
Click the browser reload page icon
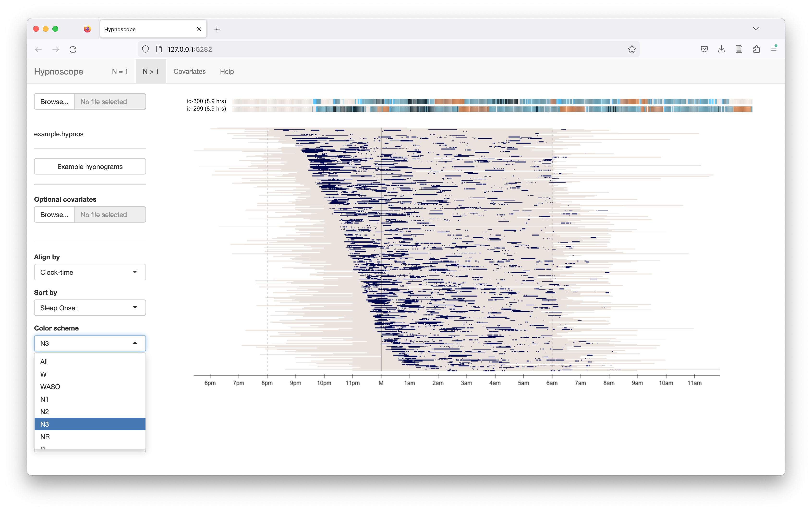(x=73, y=49)
